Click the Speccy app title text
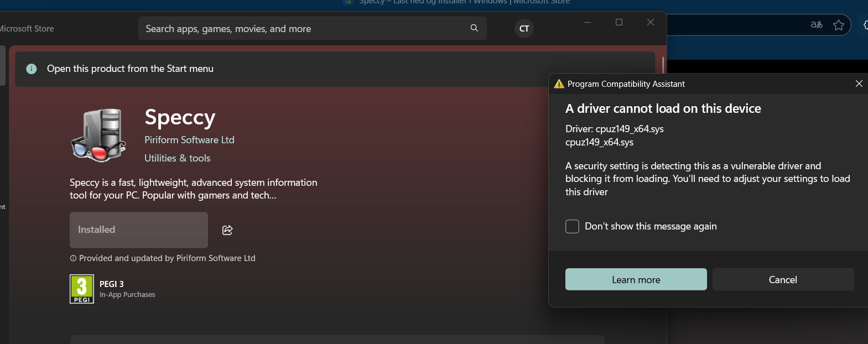The width and height of the screenshot is (868, 344). (180, 117)
